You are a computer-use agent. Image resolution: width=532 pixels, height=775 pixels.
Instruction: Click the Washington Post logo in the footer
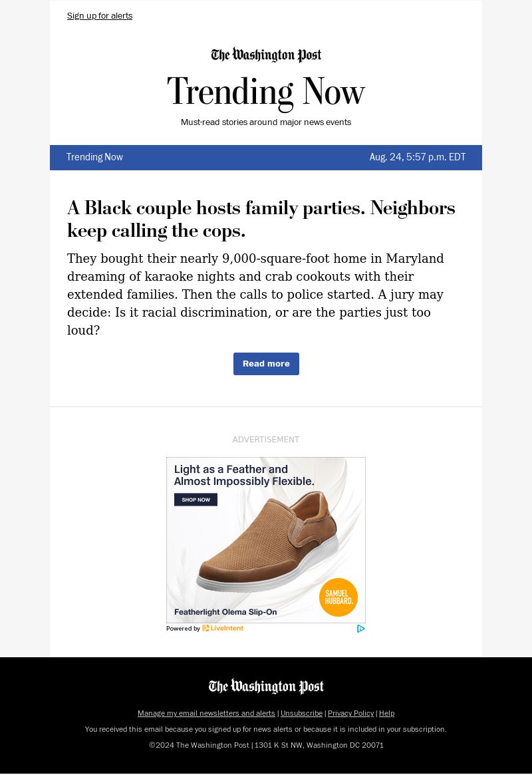coord(266,687)
